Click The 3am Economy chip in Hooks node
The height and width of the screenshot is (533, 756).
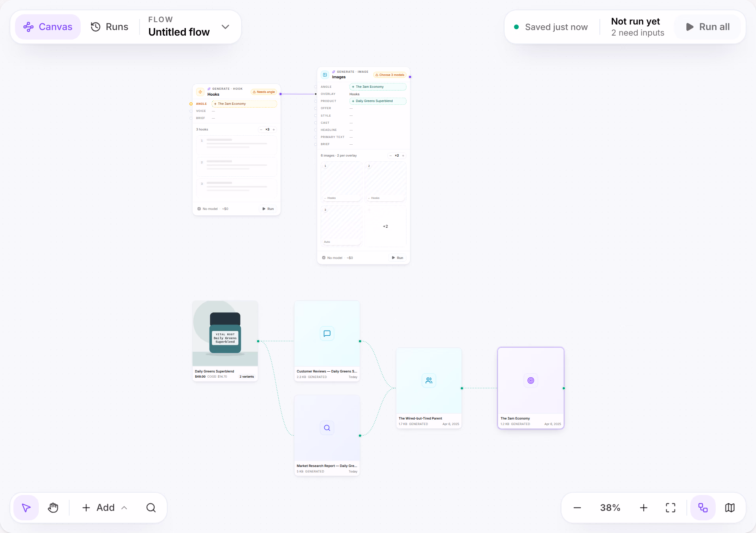coord(244,104)
